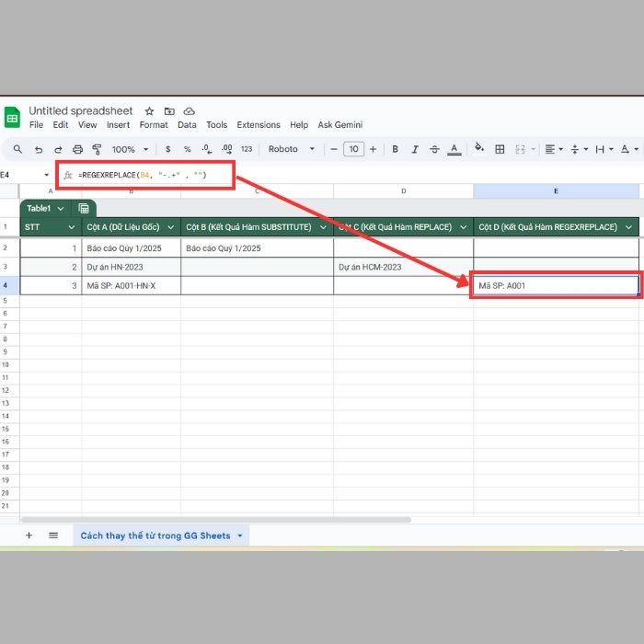Open the Extensions menu
The height and width of the screenshot is (644, 644).
[x=259, y=125]
